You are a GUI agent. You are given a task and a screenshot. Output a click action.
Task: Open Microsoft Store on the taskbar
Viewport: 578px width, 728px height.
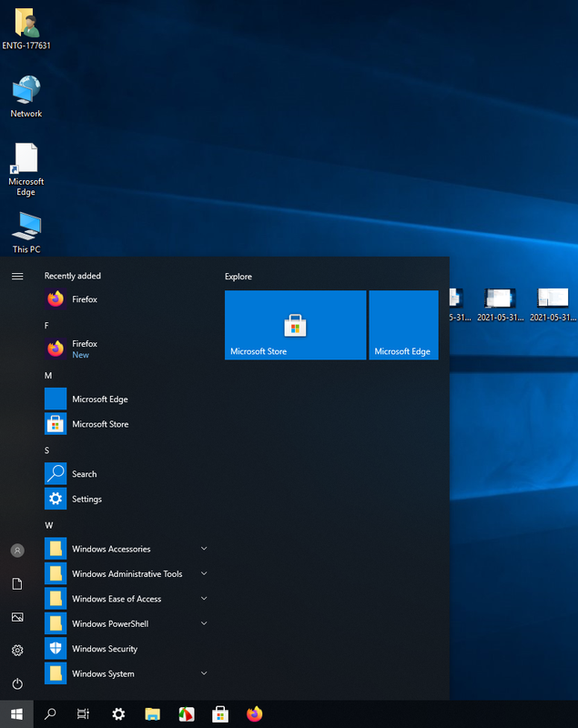(x=220, y=714)
